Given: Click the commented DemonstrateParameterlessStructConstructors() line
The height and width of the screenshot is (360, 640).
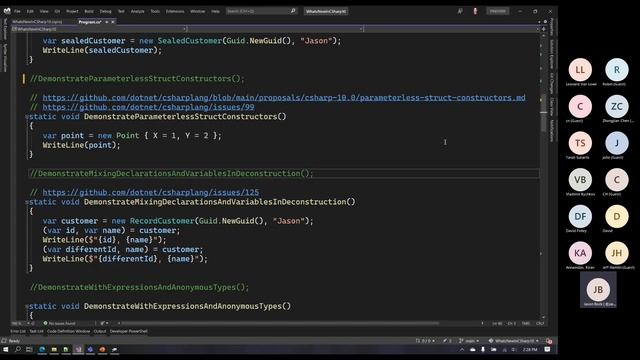Looking at the screenshot, I should coord(137,78).
